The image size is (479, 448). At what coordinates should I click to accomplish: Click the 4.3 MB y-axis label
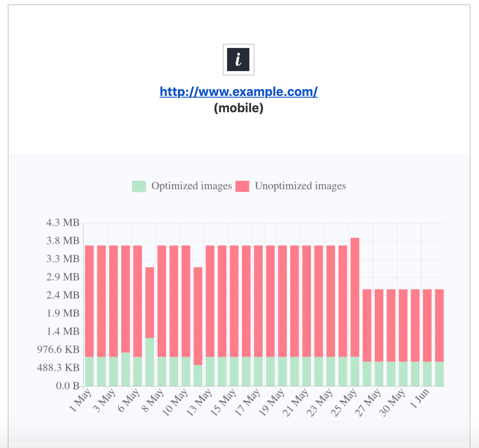63,223
